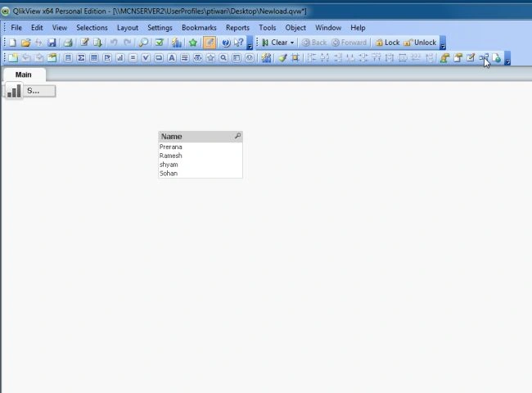The width and height of the screenshot is (532, 393).
Task: Open the Bookmarks menu
Action: click(x=199, y=28)
